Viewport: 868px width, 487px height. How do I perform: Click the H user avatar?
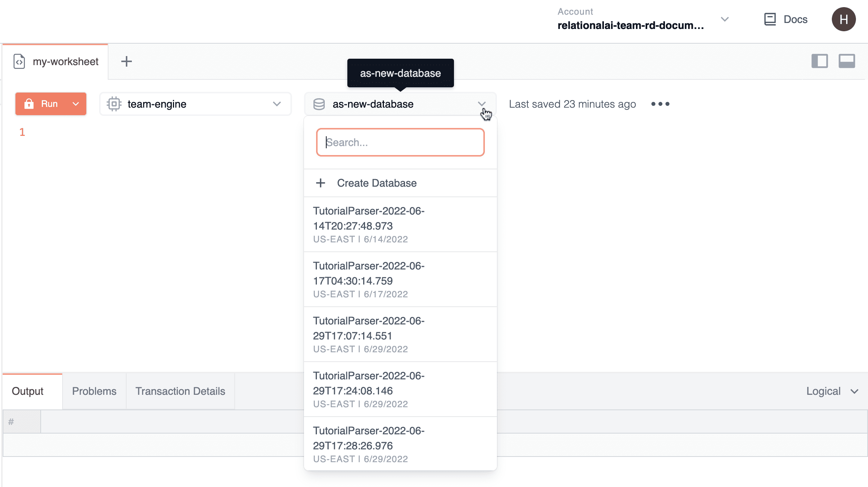(x=844, y=19)
